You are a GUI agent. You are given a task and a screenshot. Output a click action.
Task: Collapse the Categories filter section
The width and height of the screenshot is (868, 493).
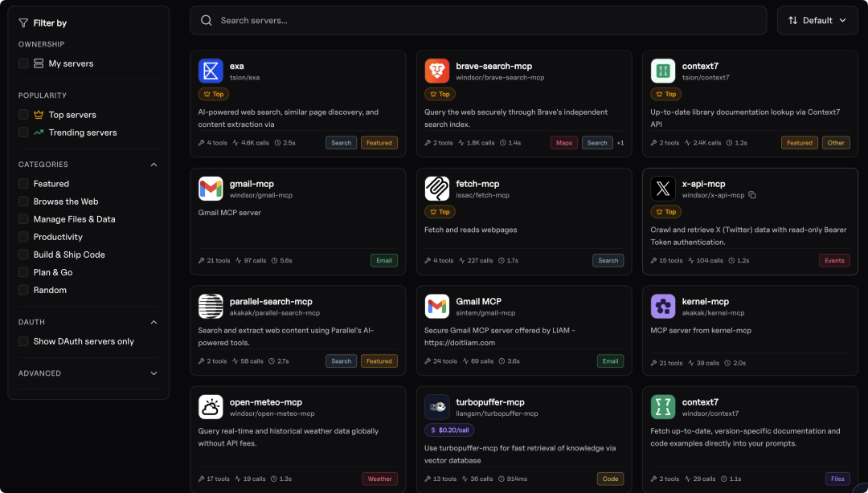pyautogui.click(x=154, y=165)
